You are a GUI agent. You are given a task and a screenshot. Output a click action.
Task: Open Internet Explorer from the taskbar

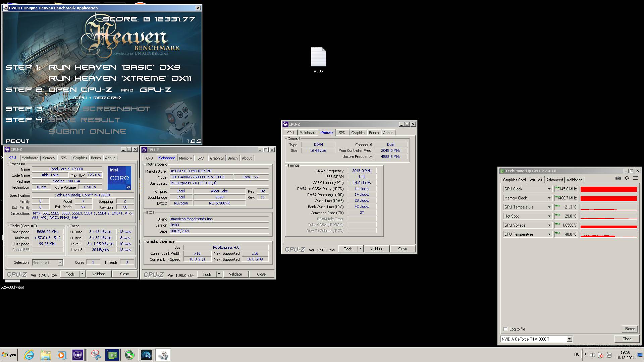click(29, 355)
